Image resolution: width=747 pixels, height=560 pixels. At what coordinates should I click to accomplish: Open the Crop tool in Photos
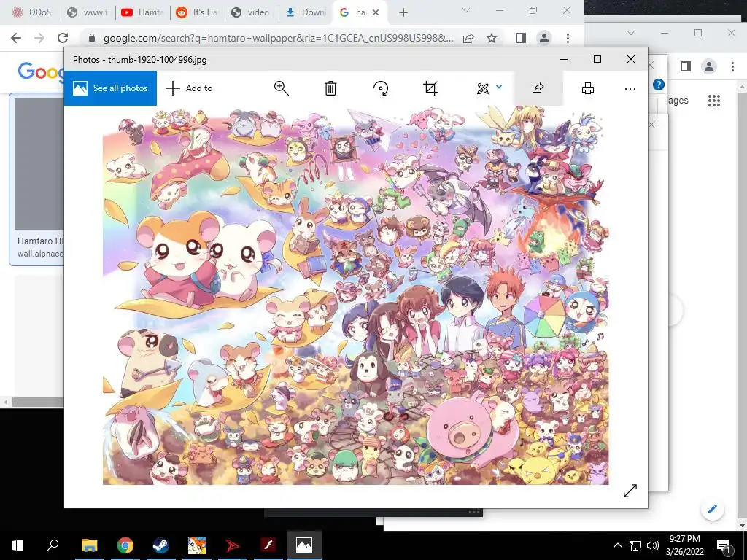pyautogui.click(x=430, y=88)
